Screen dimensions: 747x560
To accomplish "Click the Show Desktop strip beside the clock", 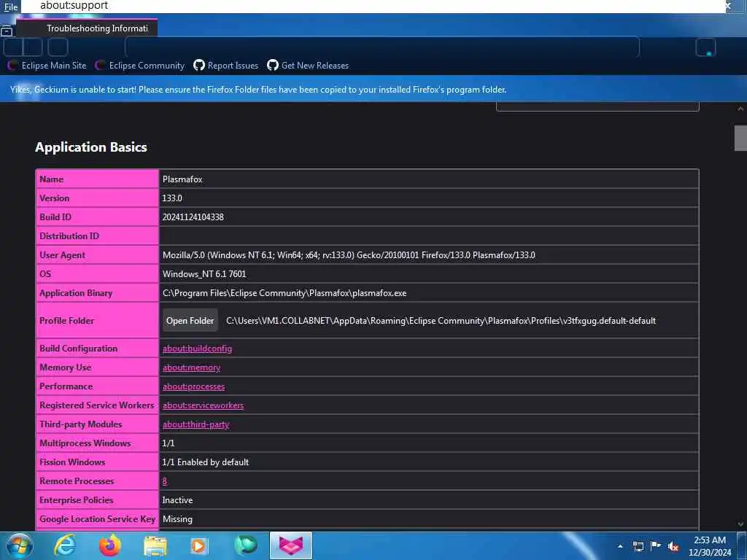I will pyautogui.click(x=742, y=545).
